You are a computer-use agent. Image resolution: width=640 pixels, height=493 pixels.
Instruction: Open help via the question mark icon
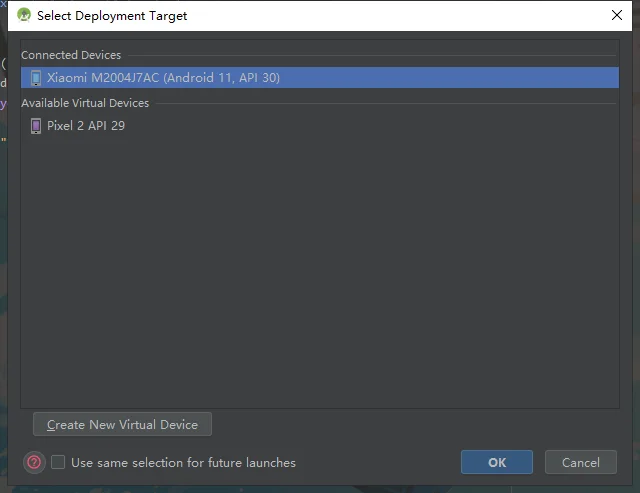coord(34,462)
